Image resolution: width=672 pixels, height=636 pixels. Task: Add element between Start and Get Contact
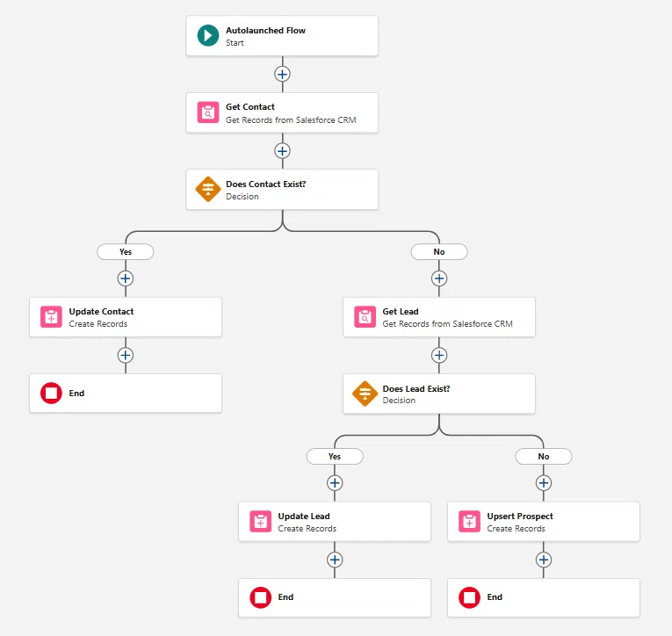click(282, 74)
